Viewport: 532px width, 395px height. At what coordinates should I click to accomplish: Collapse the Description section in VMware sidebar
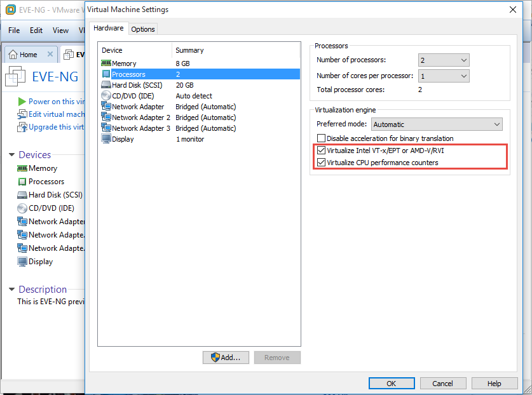[x=11, y=289]
